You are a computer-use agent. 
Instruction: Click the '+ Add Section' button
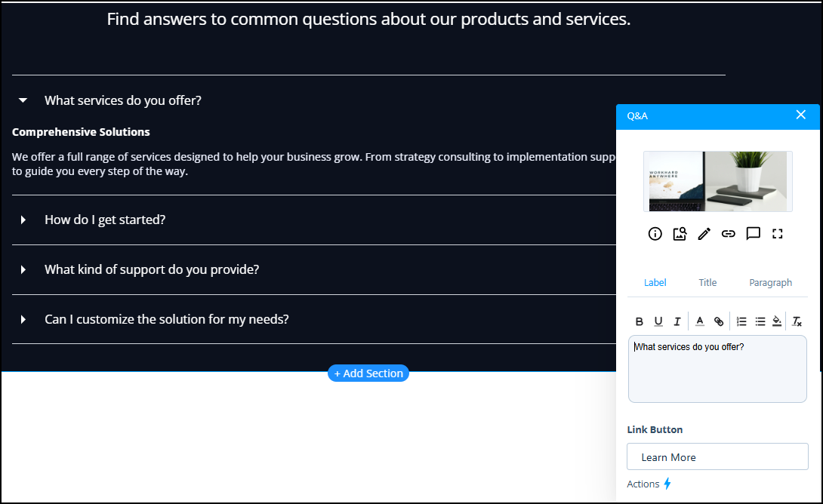[368, 373]
